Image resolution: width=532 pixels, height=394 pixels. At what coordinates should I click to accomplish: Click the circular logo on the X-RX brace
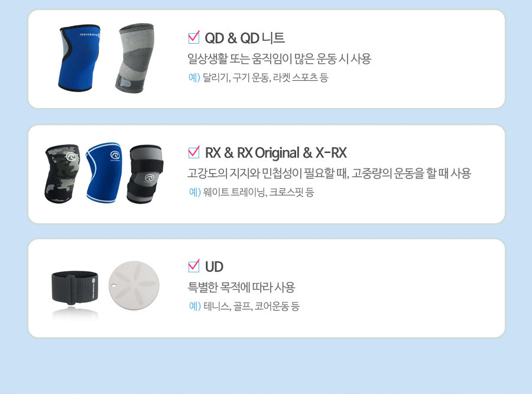point(149,178)
